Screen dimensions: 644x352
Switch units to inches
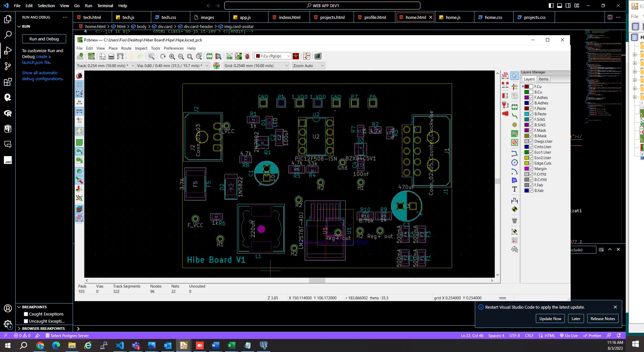[x=79, y=102]
